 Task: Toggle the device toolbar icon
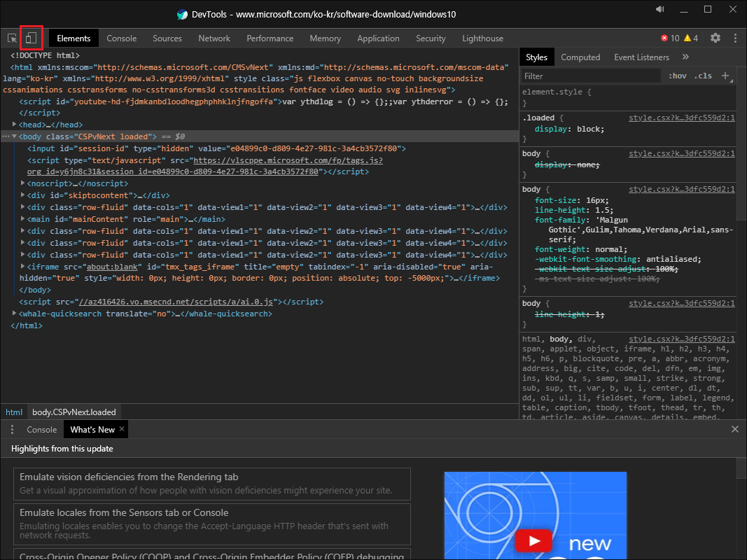(x=31, y=38)
